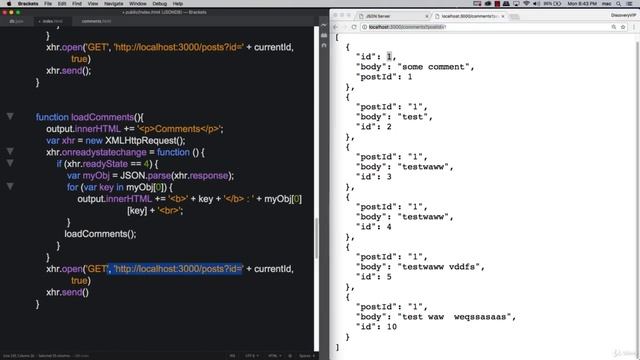The width and height of the screenshot is (640, 360).
Task: Collapse the onreadystatechange function fold triangle
Action: (x=10, y=151)
